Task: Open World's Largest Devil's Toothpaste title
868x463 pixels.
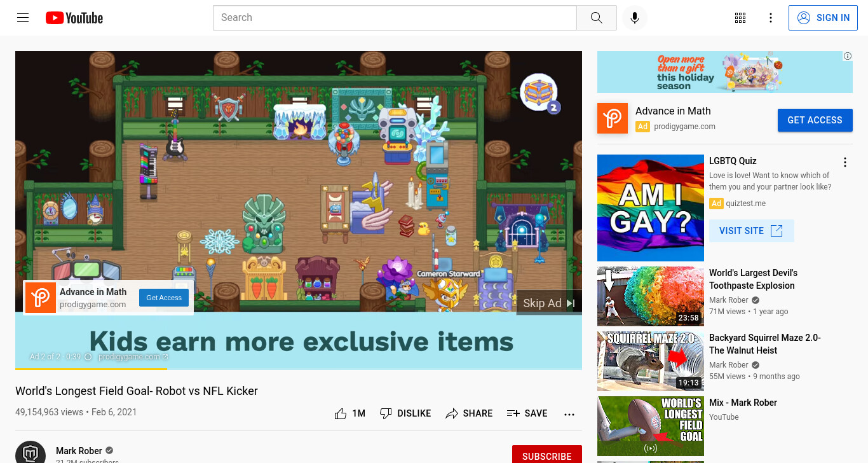Action: point(753,279)
